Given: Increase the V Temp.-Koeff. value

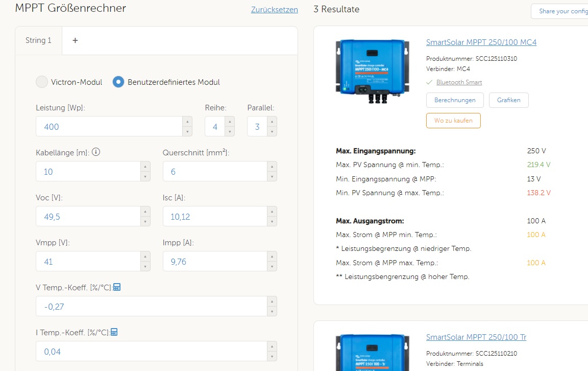Looking at the screenshot, I should [272, 302].
